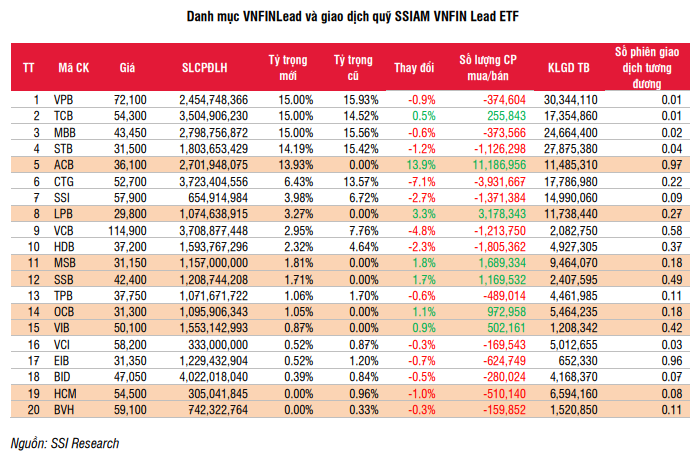This screenshot has height=458, width=694.
Task: Click the 'Tỷ trọng cũ' column header
Action: (353, 68)
